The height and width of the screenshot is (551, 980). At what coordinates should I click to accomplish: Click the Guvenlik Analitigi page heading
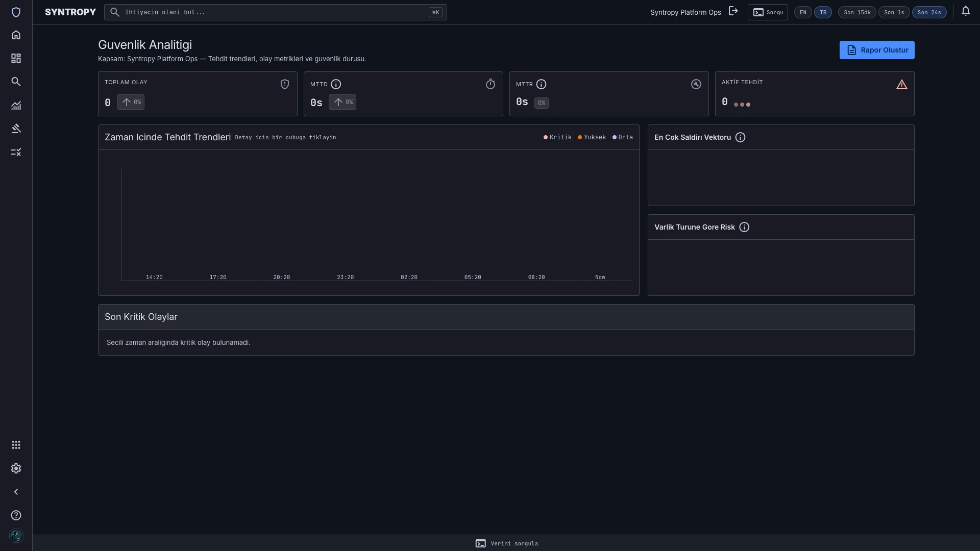click(x=145, y=45)
